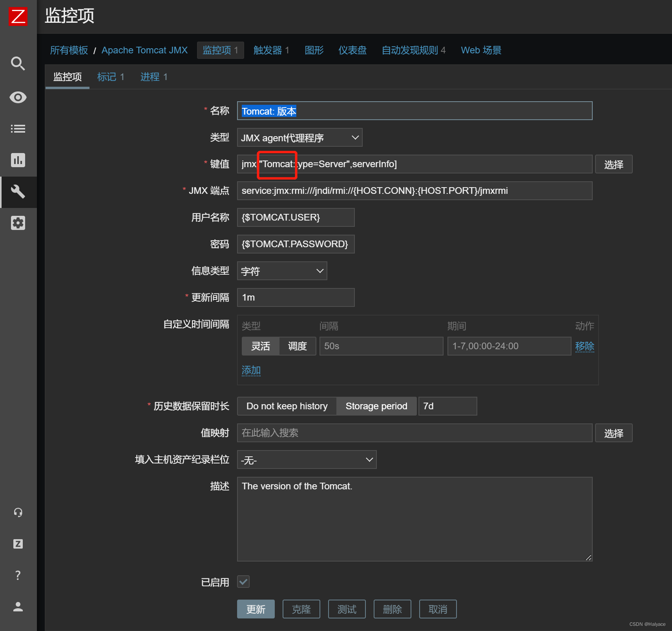Image resolution: width=672 pixels, height=631 pixels.
Task: Open Apache Tomcat JMX template link
Action: 144,50
